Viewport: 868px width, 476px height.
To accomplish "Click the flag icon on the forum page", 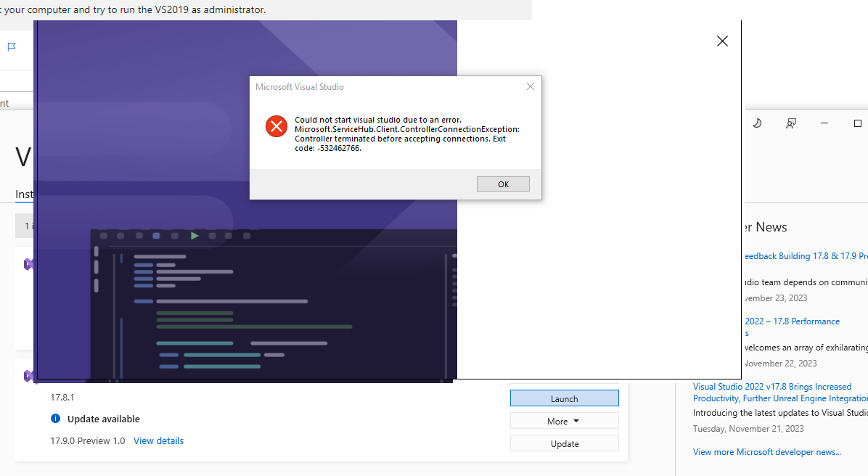I will (x=12, y=47).
